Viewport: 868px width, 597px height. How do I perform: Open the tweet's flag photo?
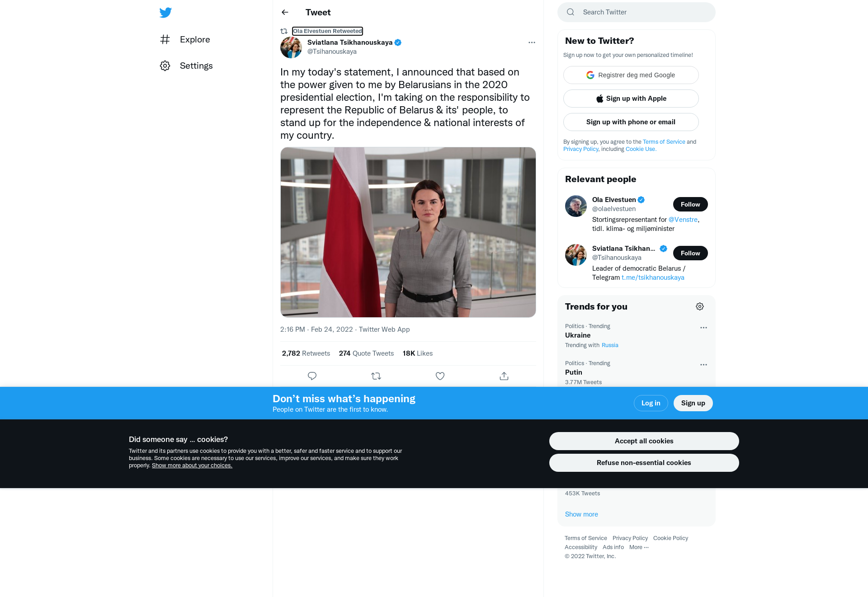click(408, 232)
